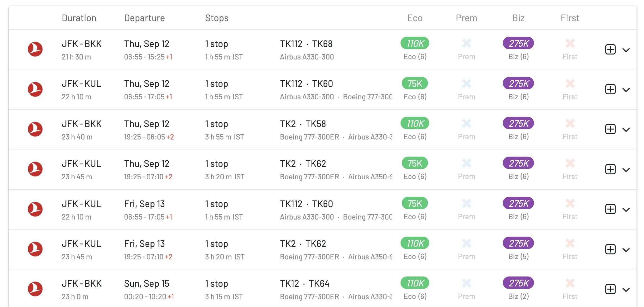Click the Turkish Airlines logo on the first row
Screen dimensions: 644x307
pyautogui.click(x=35, y=49)
